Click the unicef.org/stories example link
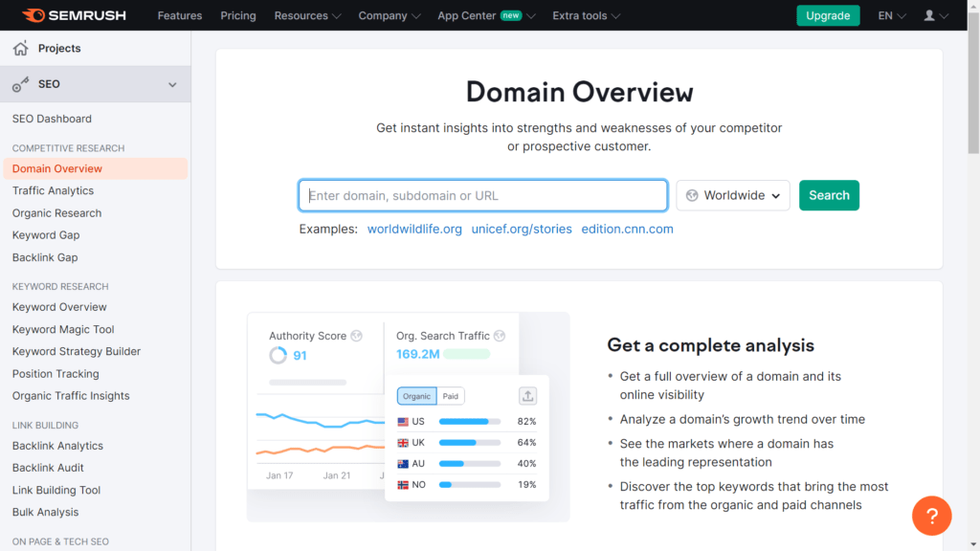The height and width of the screenshot is (551, 980). 522,229
